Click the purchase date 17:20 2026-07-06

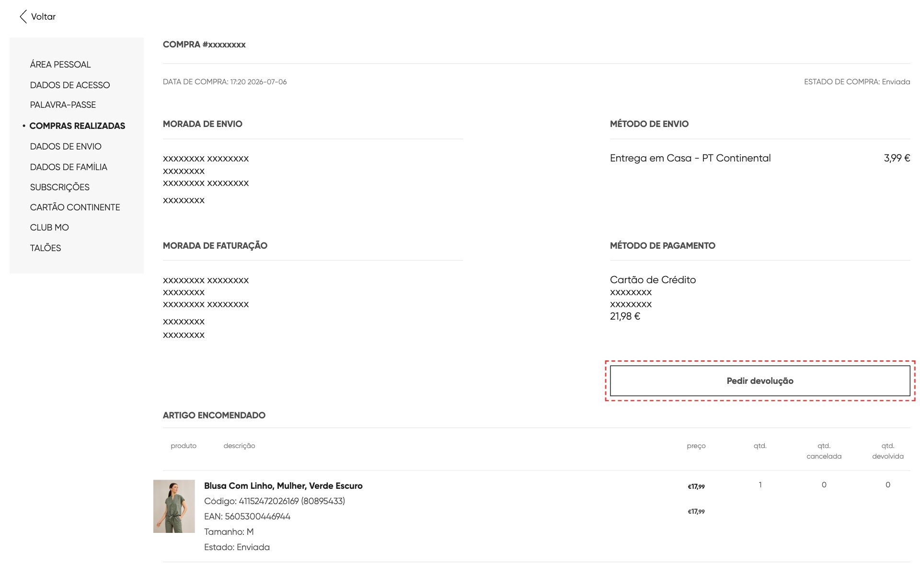tap(258, 82)
